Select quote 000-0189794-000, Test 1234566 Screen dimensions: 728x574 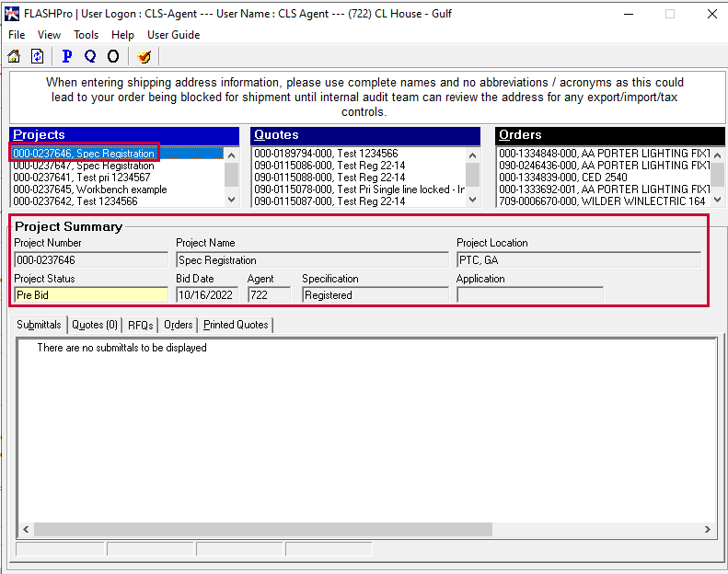point(326,154)
